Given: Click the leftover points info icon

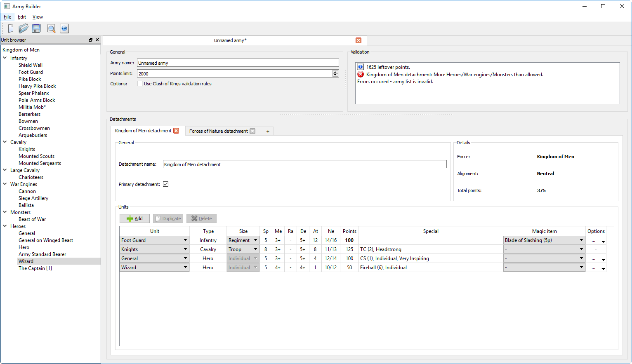Looking at the screenshot, I should (x=361, y=67).
